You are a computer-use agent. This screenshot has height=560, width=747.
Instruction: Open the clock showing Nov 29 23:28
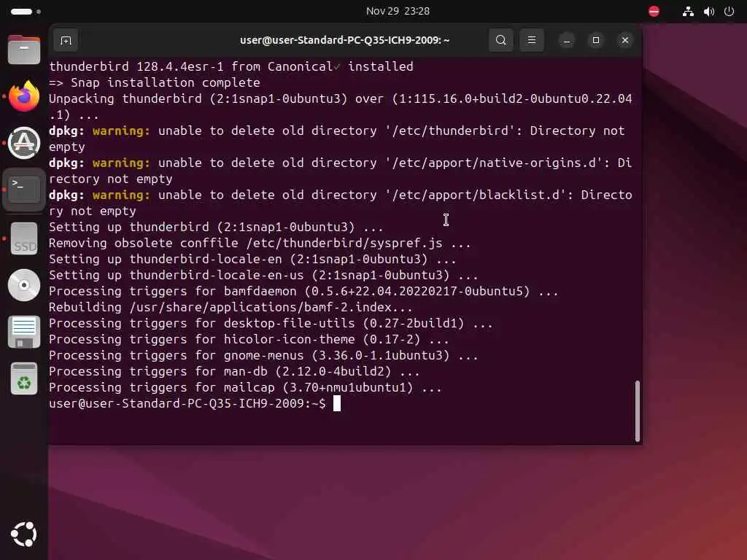[x=398, y=11]
